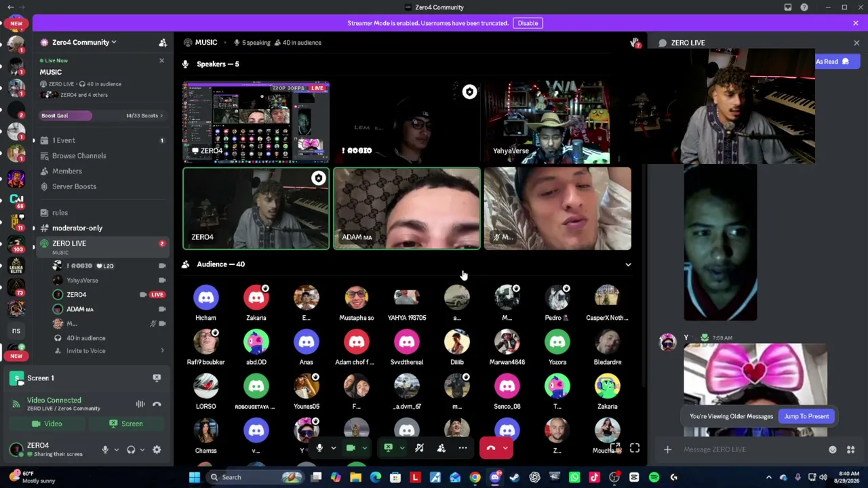Open user settings gear icon

(x=157, y=449)
